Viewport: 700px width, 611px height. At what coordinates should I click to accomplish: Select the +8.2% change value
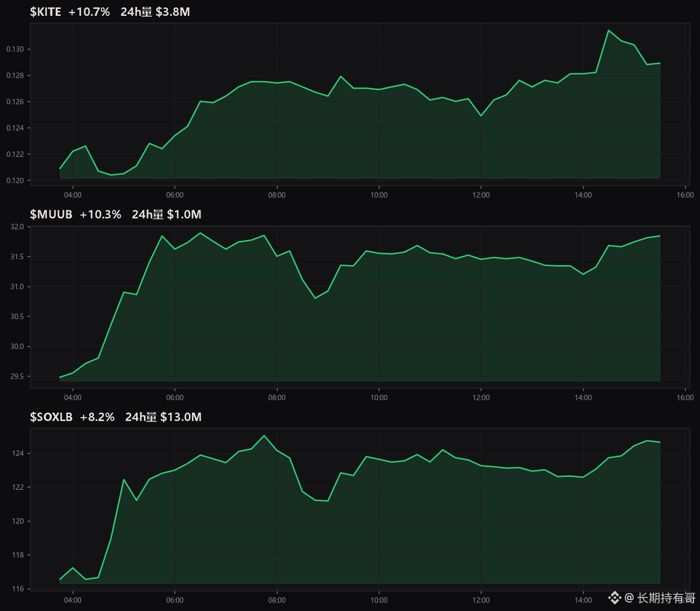coord(97,417)
